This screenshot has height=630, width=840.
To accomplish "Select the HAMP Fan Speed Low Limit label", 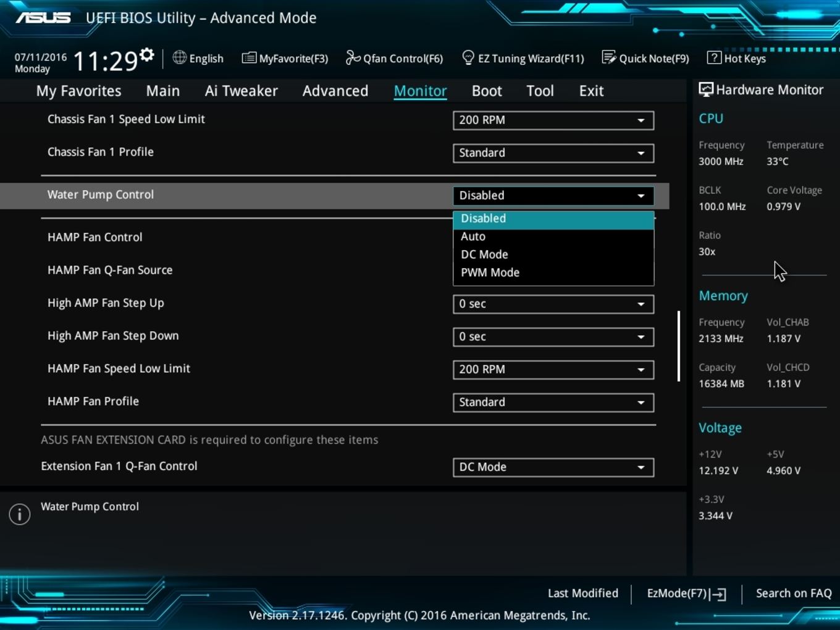I will pos(119,369).
